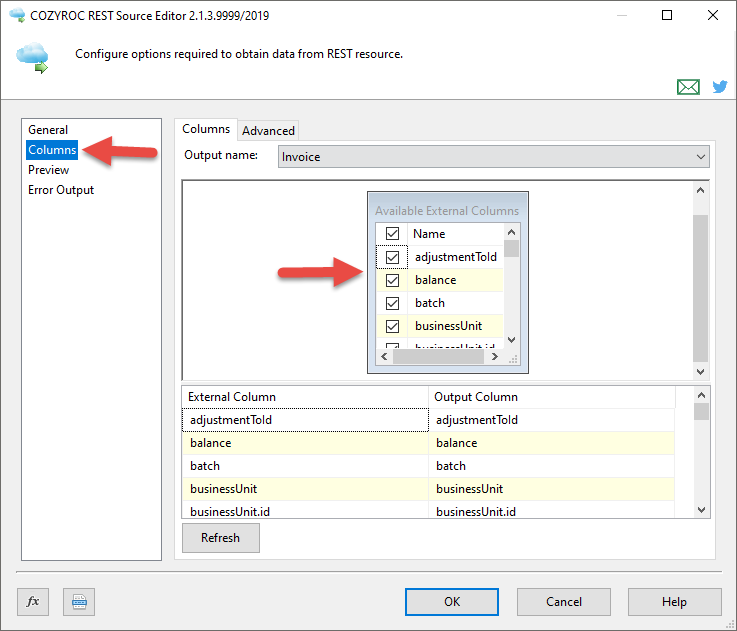This screenshot has height=631, width=737.
Task: Select businessUnit.id External Column cell
Action: pos(305,510)
